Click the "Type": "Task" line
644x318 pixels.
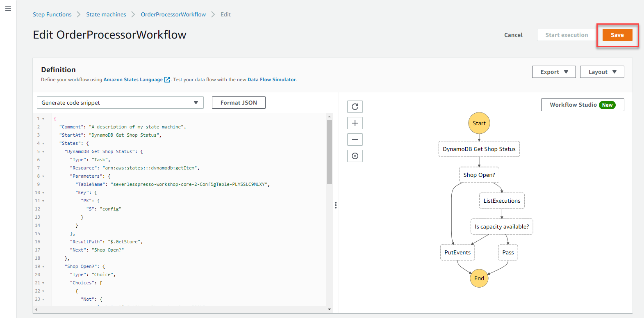pyautogui.click(x=90, y=160)
